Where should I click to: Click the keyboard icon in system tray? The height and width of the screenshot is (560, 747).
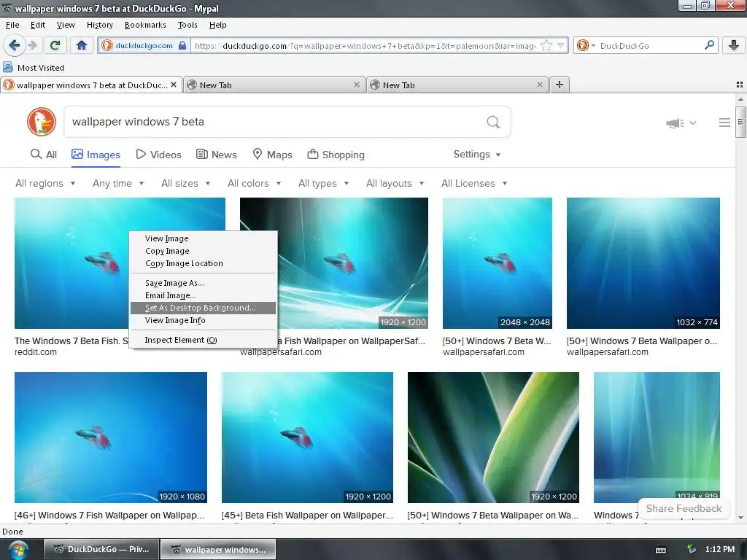click(x=661, y=550)
